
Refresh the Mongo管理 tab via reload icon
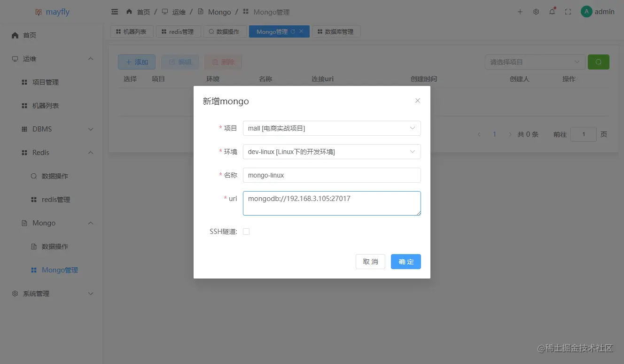point(293,31)
